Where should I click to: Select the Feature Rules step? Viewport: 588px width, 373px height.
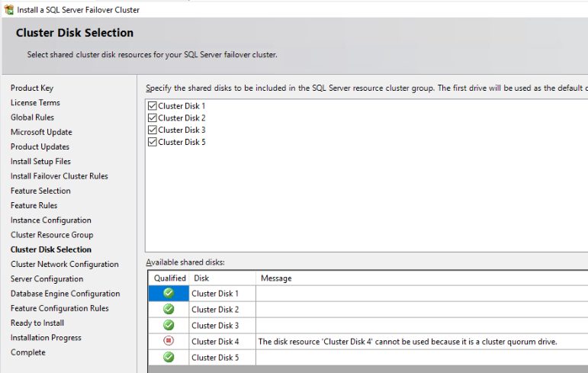coord(34,205)
